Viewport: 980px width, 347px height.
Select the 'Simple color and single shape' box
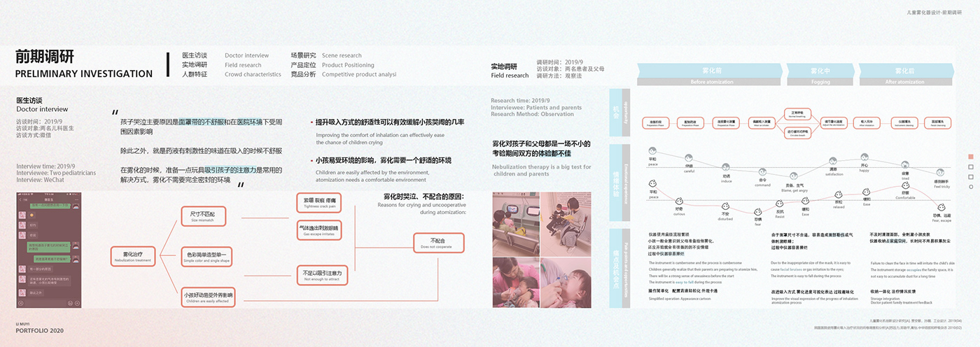pos(206,257)
